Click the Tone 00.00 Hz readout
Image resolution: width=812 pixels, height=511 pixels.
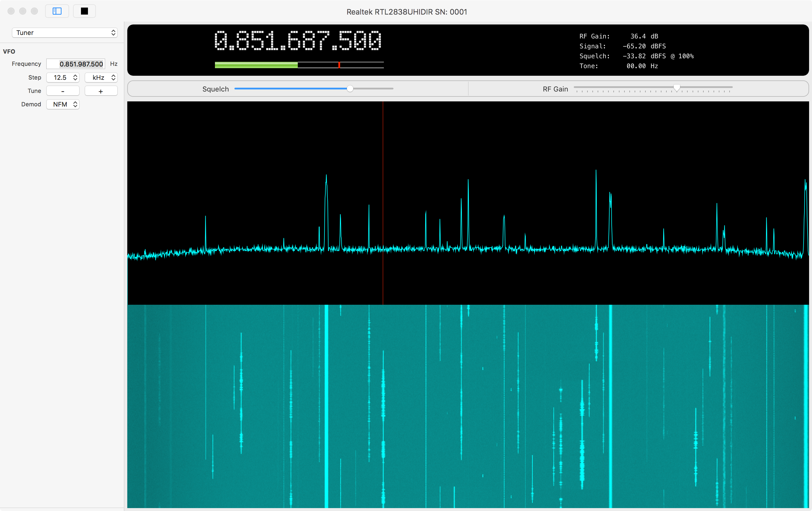pos(618,66)
